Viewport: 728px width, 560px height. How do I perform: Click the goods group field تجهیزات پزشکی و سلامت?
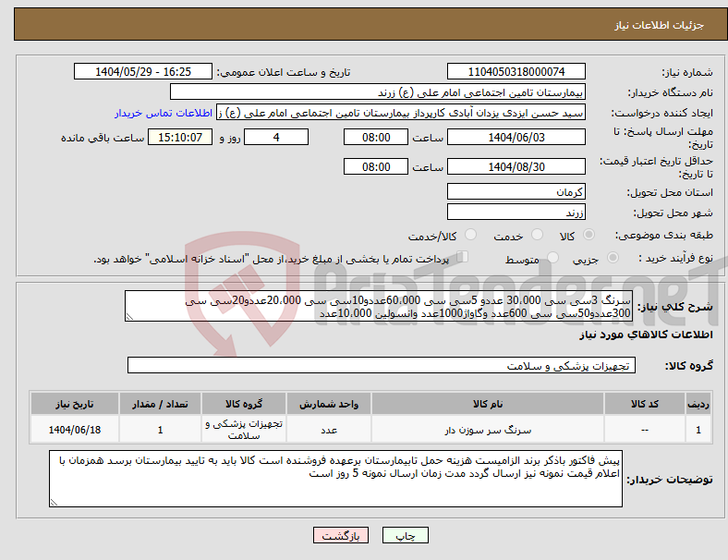pyautogui.click(x=382, y=365)
